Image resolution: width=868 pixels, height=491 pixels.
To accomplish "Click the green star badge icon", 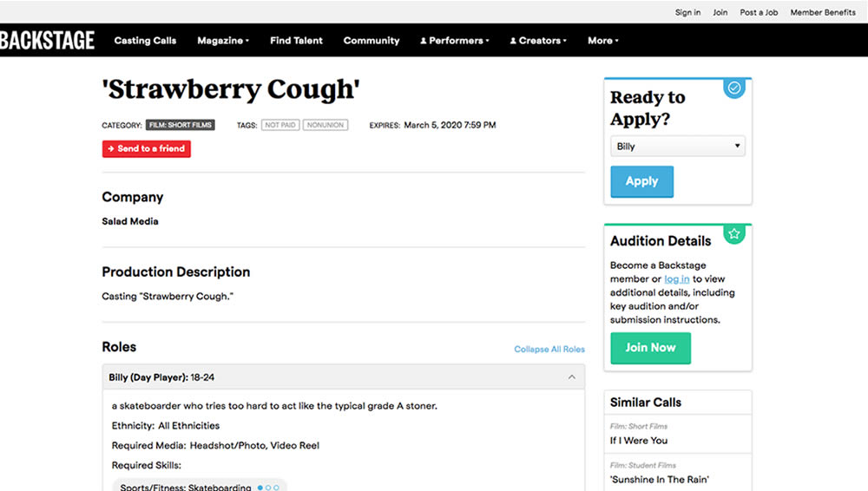I will click(734, 233).
